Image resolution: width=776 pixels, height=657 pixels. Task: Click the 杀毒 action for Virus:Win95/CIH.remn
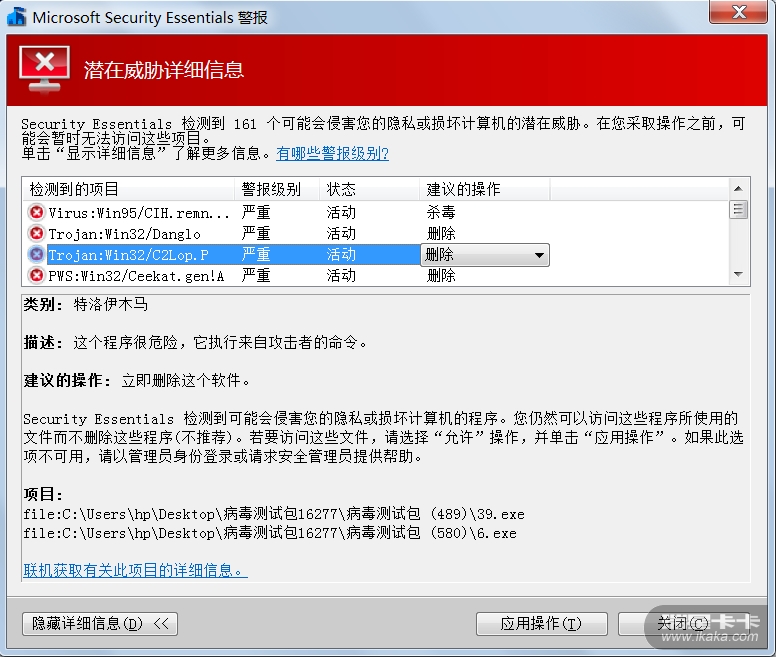[441, 213]
